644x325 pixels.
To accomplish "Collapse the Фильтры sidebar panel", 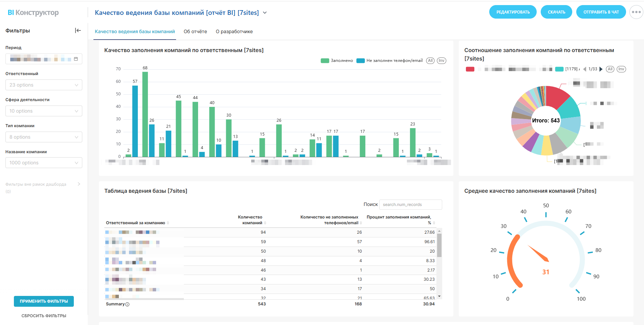I will click(x=78, y=30).
